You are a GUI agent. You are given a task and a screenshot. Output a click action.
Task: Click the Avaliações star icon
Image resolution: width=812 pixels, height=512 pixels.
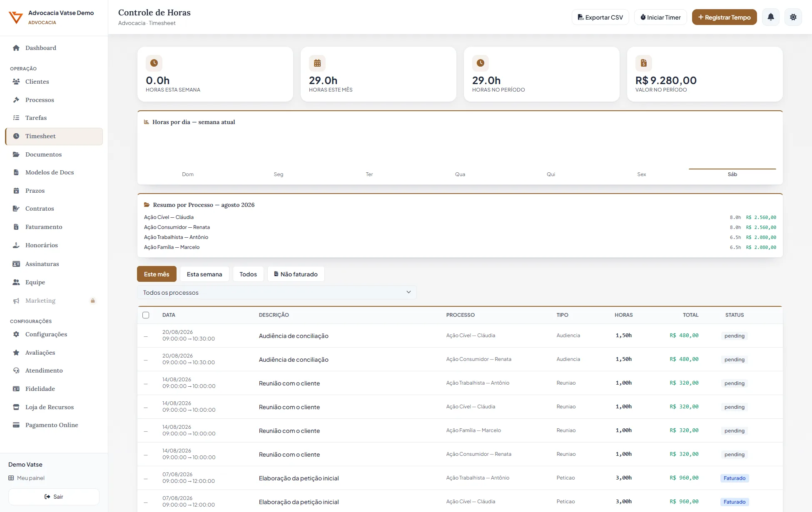16,353
